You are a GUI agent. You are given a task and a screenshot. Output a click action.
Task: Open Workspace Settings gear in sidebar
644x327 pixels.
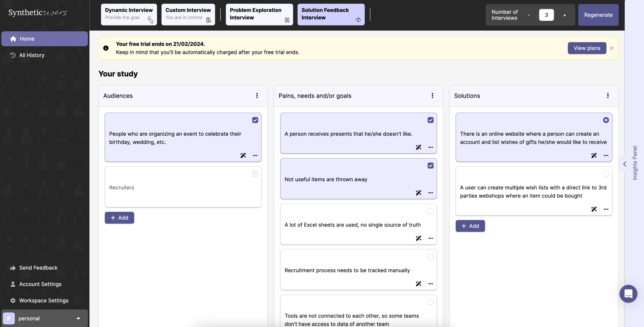pos(13,300)
